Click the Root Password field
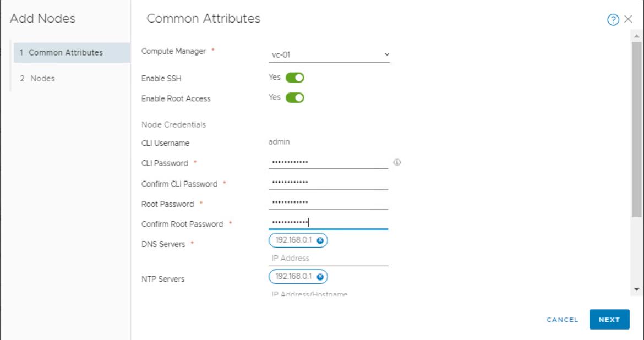The height and width of the screenshot is (340, 644). pyautogui.click(x=328, y=203)
